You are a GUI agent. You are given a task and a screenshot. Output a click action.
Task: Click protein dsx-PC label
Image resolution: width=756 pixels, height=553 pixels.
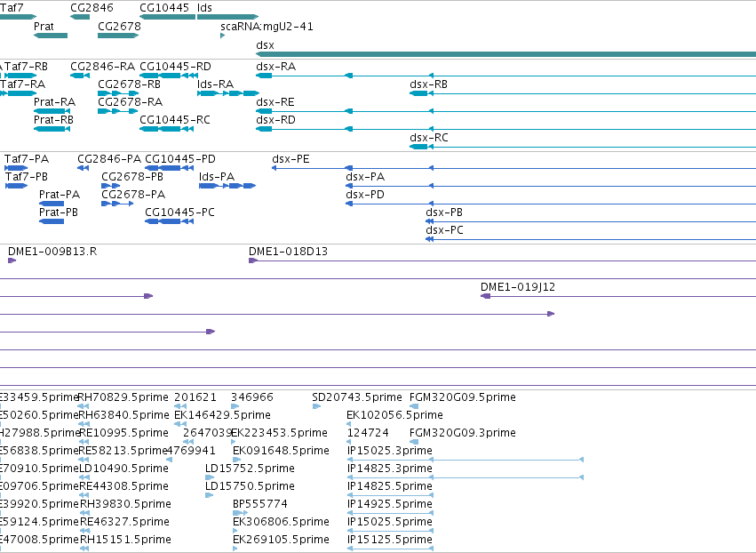tap(444, 230)
